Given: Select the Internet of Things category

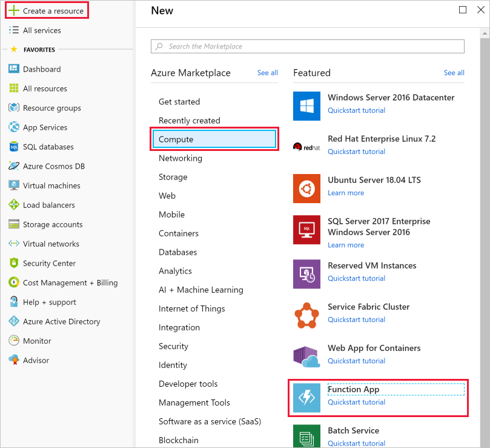Looking at the screenshot, I should (x=192, y=309).
